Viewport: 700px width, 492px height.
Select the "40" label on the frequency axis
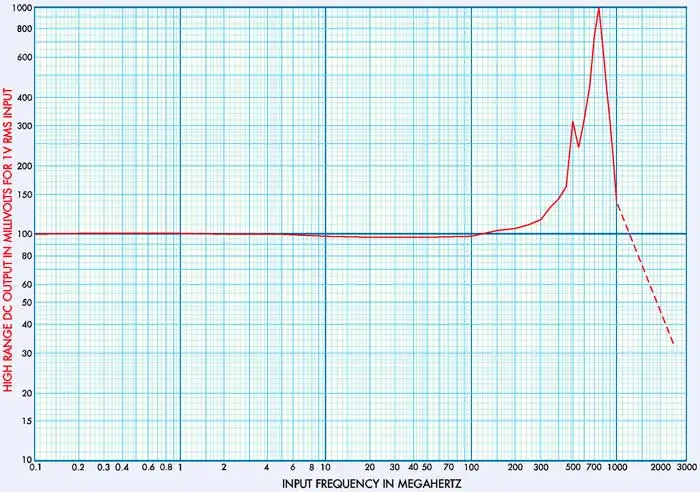tap(413, 467)
